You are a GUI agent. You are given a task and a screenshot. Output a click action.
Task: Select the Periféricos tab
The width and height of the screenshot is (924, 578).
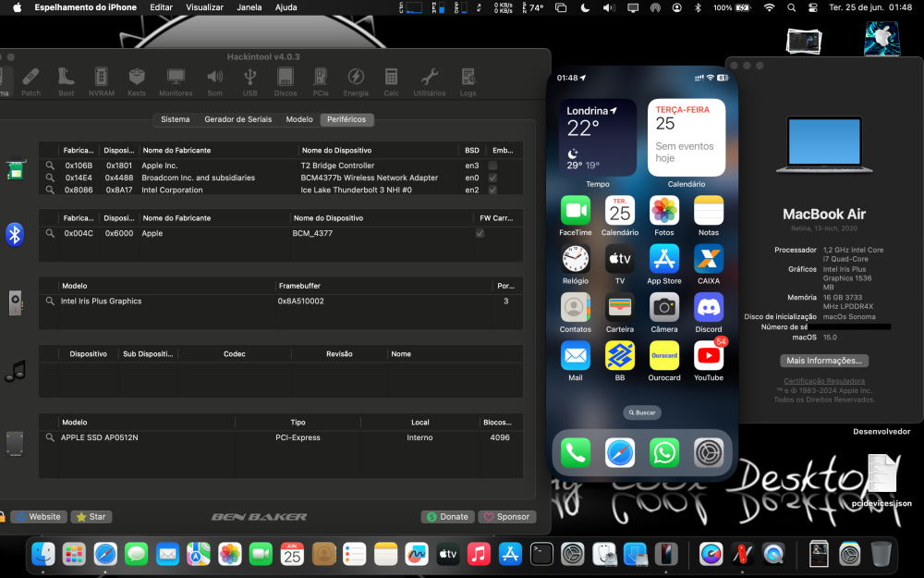pos(346,119)
